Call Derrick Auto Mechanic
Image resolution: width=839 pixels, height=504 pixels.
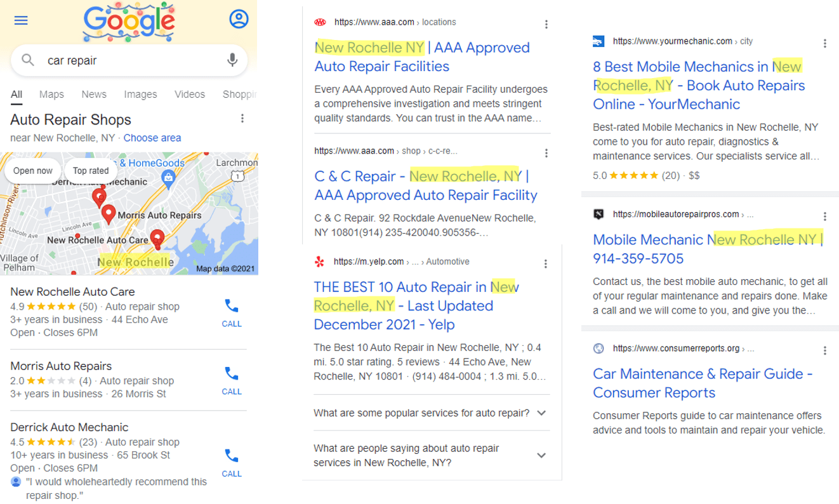(x=232, y=463)
